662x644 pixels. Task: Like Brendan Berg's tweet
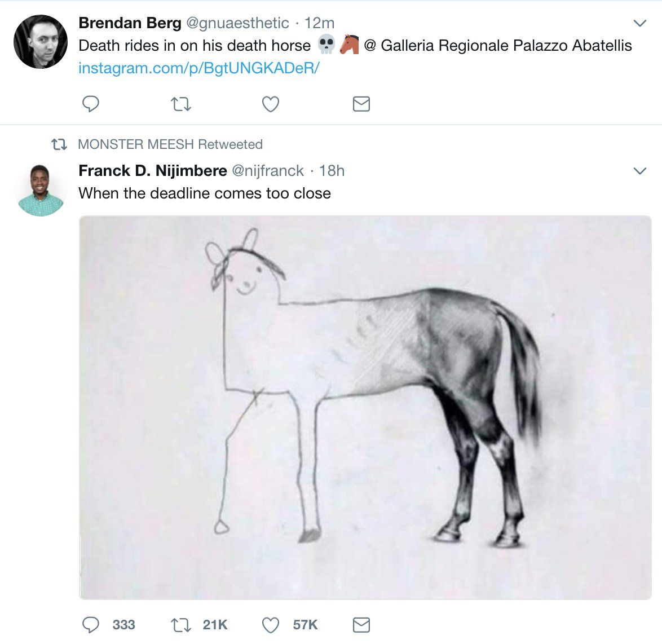click(271, 104)
